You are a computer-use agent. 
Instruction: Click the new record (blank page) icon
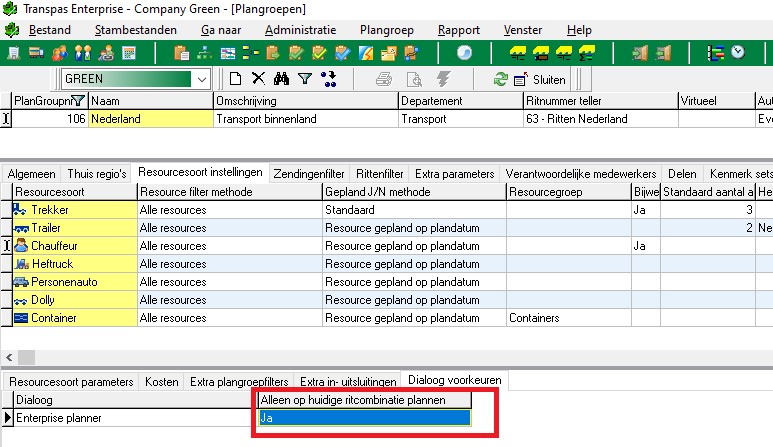(x=235, y=78)
